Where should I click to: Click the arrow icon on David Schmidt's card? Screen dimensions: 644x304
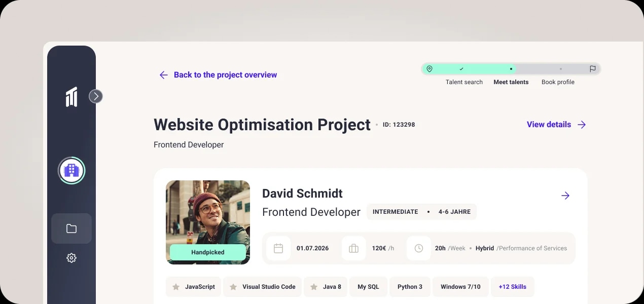pos(565,196)
